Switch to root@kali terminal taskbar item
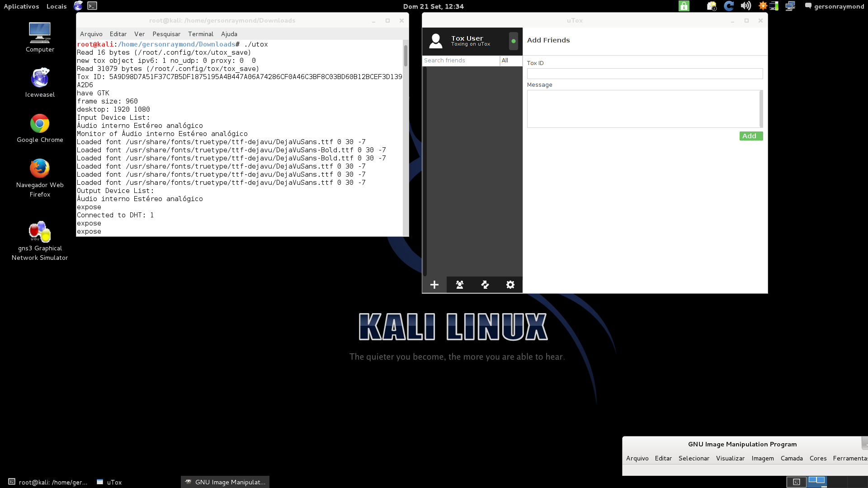The width and height of the screenshot is (868, 488). tap(47, 482)
